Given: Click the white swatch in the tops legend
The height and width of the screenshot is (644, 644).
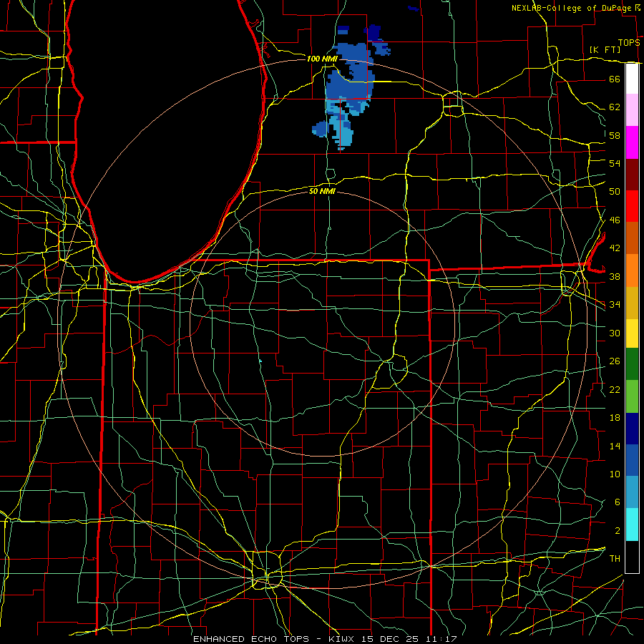Looking at the screenshot, I should (x=632, y=79).
